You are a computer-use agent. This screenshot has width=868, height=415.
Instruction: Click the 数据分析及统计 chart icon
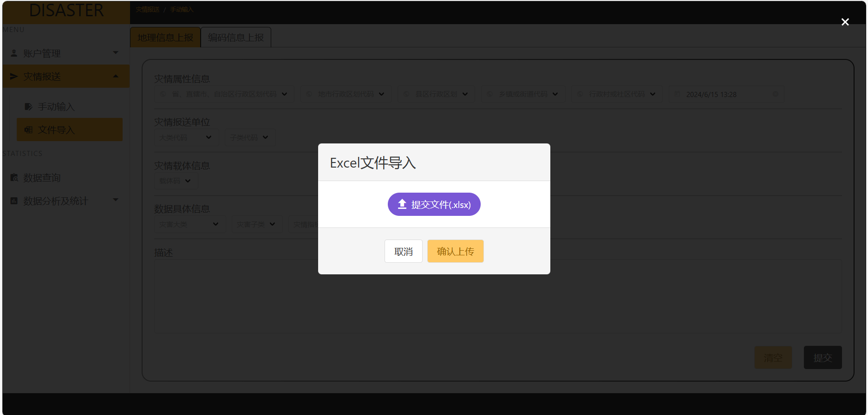coord(14,201)
